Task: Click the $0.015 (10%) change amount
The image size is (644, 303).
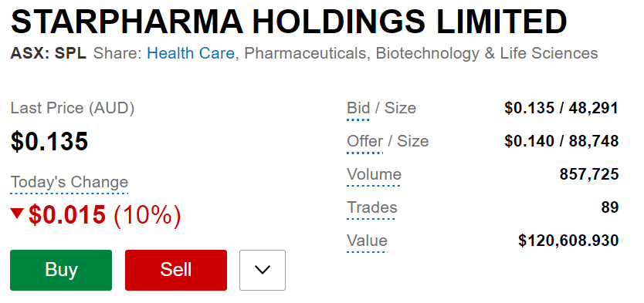Action: 104,215
